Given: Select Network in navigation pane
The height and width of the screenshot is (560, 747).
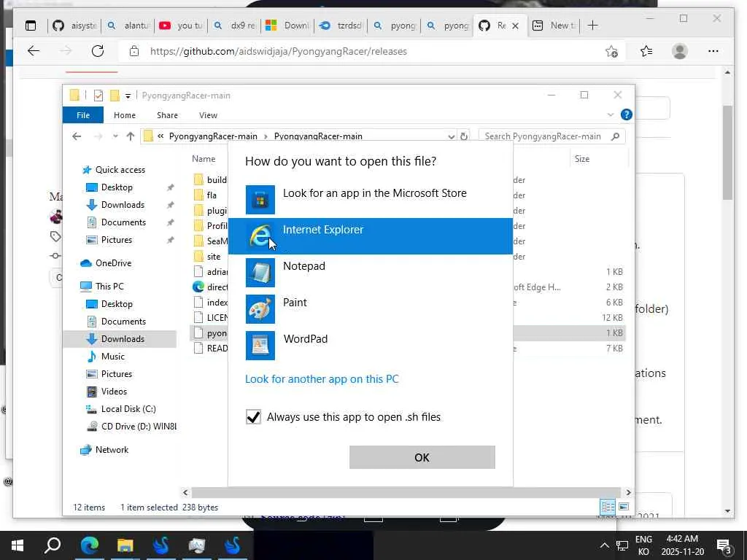Looking at the screenshot, I should (x=112, y=449).
